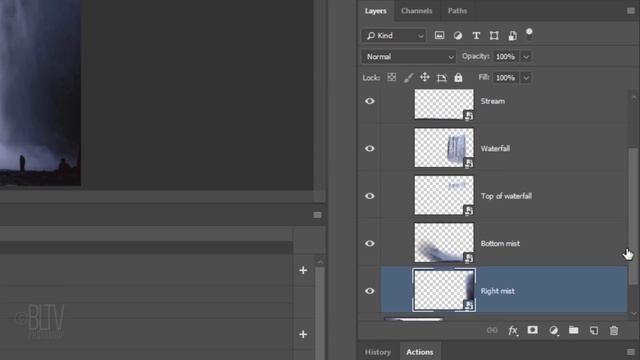Open the Kind filter dropdown
Viewport: 640px width, 360px height.
394,36
